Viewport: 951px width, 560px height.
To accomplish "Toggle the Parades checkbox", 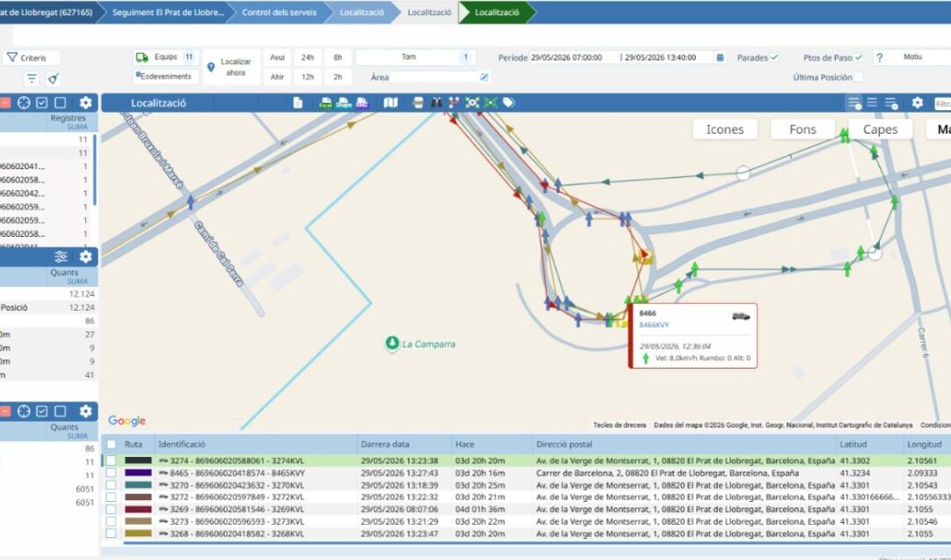I will (x=775, y=57).
